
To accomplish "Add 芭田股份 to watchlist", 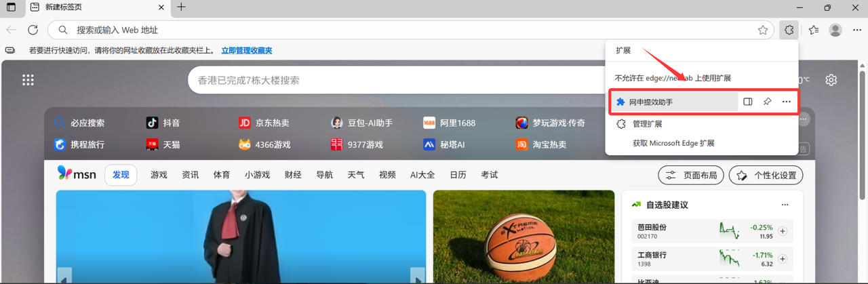I will pos(783,231).
